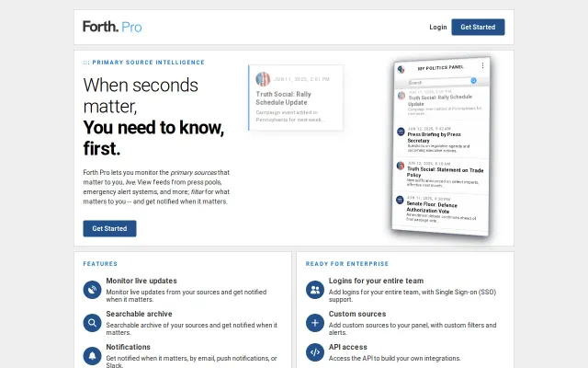Click the My Politics Panel header logo icon

[401, 70]
